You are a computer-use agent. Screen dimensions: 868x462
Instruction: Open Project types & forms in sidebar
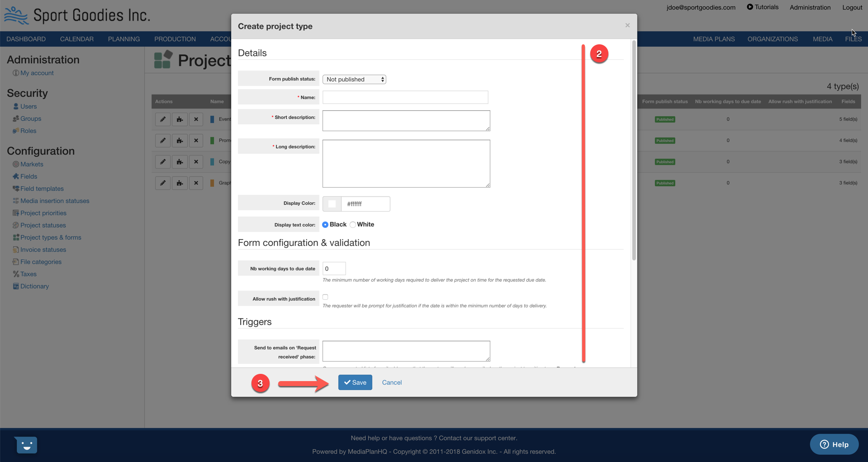pyautogui.click(x=51, y=237)
